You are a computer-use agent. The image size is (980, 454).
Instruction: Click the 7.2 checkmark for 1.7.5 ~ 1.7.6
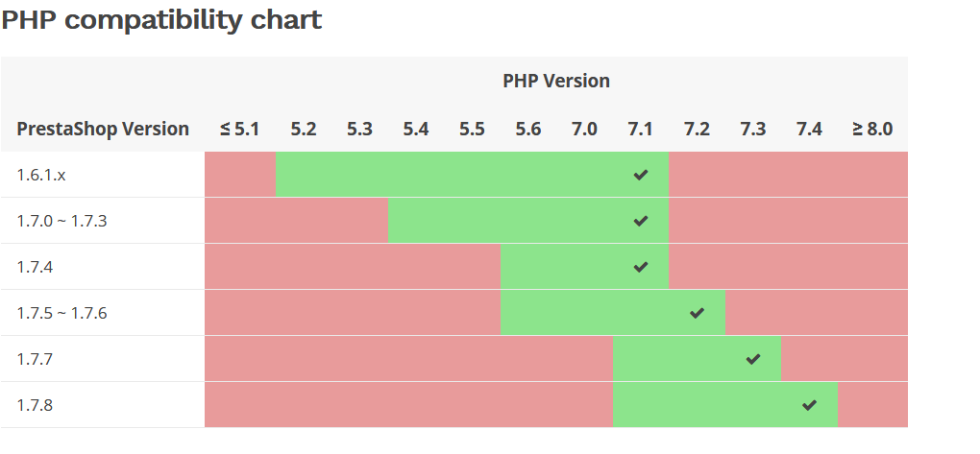coord(698,313)
